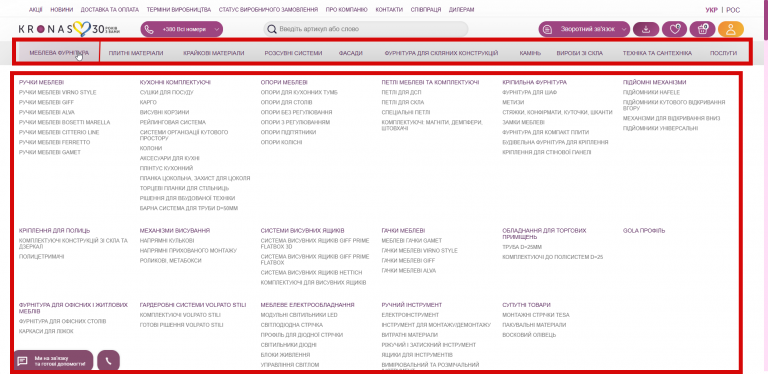
Task: Click the search magnifier icon
Action: 271,29
